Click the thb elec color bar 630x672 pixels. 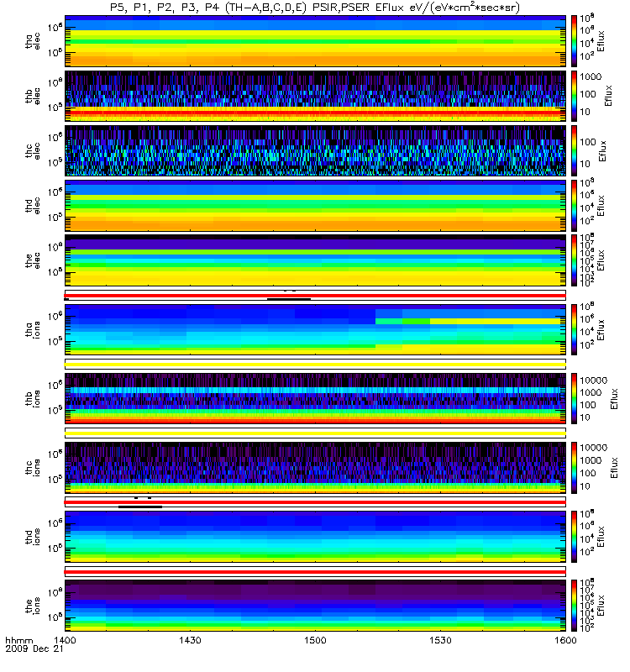click(x=574, y=96)
